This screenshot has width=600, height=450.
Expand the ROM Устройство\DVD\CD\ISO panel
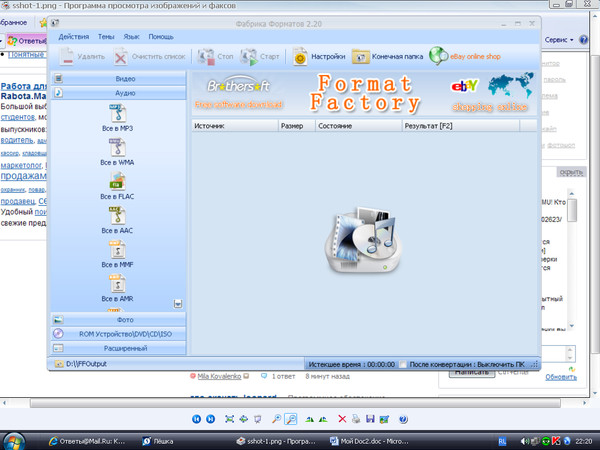point(119,334)
